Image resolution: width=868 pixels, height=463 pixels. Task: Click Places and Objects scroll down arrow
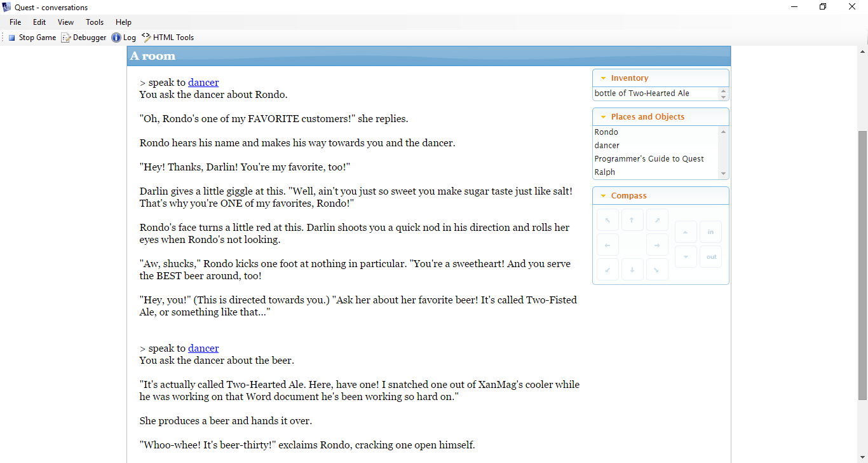(723, 174)
